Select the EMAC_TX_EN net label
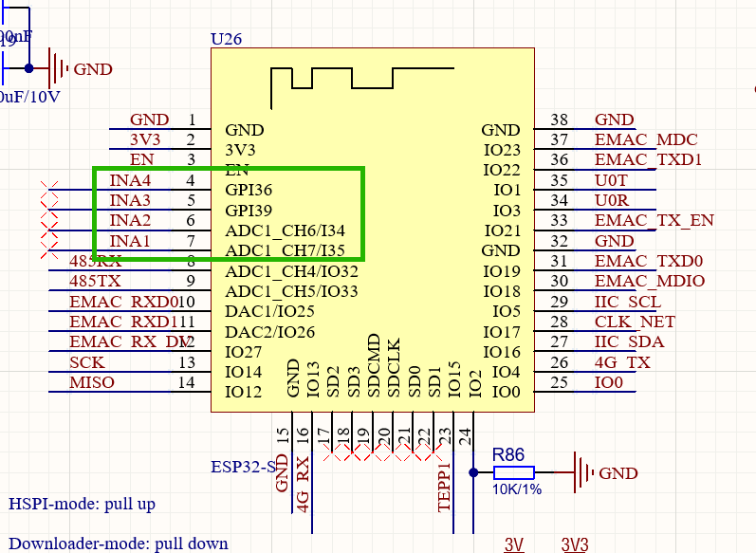This screenshot has width=756, height=553. (654, 221)
